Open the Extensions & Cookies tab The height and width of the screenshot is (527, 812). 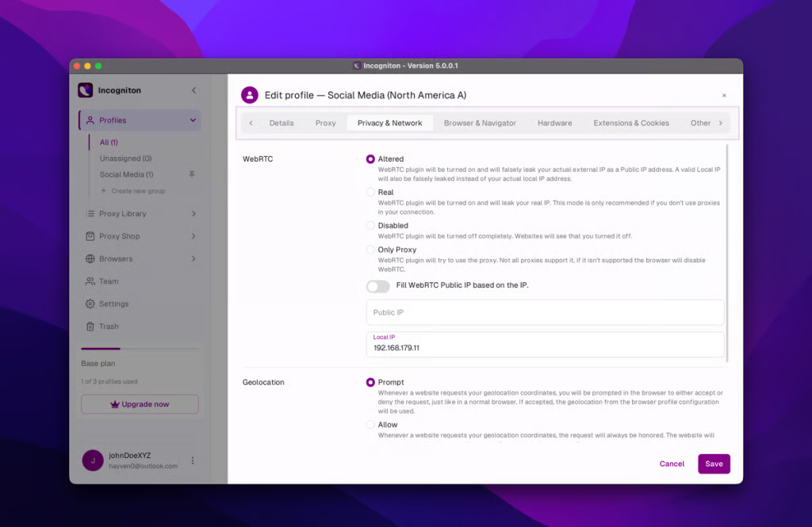[x=630, y=123]
